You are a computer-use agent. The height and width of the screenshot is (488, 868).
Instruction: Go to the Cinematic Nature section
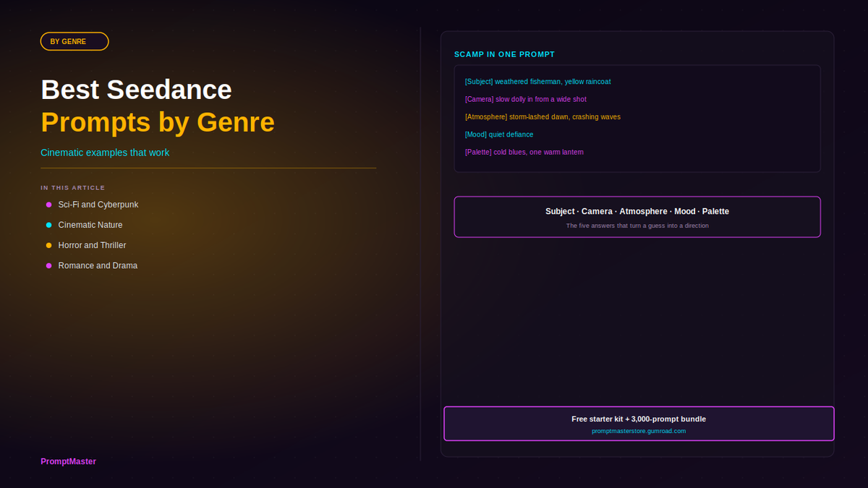pyautogui.click(x=90, y=225)
